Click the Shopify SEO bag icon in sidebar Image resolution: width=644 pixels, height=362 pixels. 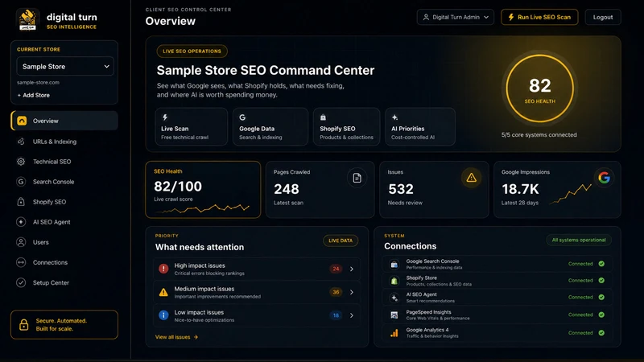click(x=21, y=202)
